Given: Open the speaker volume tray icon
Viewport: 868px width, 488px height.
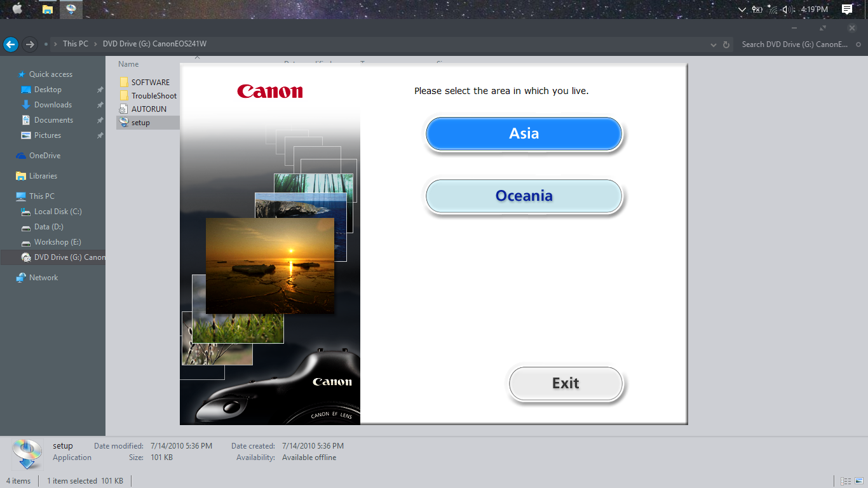Looking at the screenshot, I should click(x=788, y=9).
